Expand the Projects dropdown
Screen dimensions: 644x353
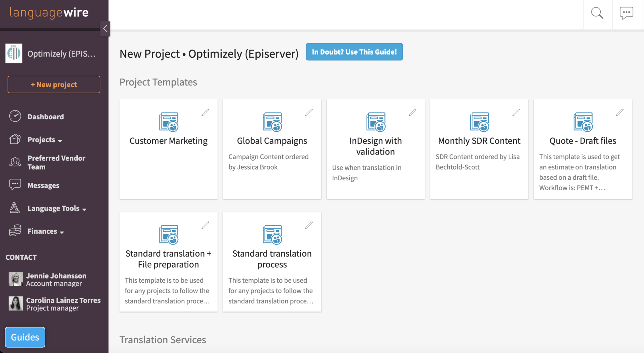(x=45, y=140)
